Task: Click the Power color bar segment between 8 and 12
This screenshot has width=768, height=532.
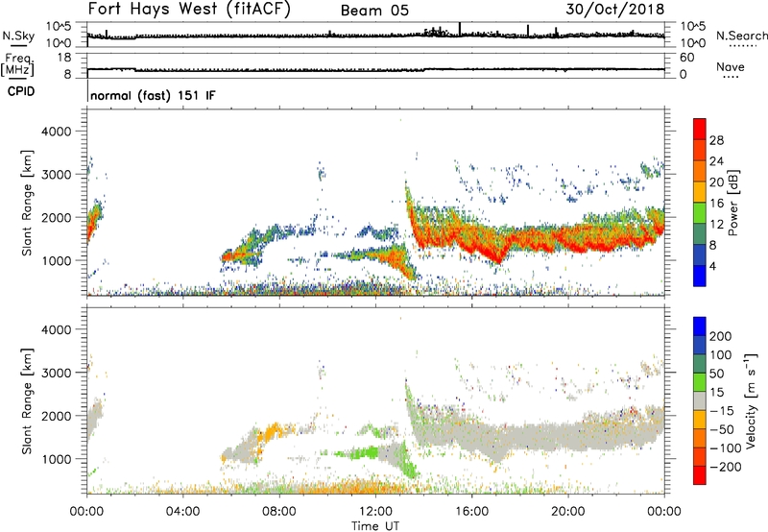Action: click(x=700, y=233)
